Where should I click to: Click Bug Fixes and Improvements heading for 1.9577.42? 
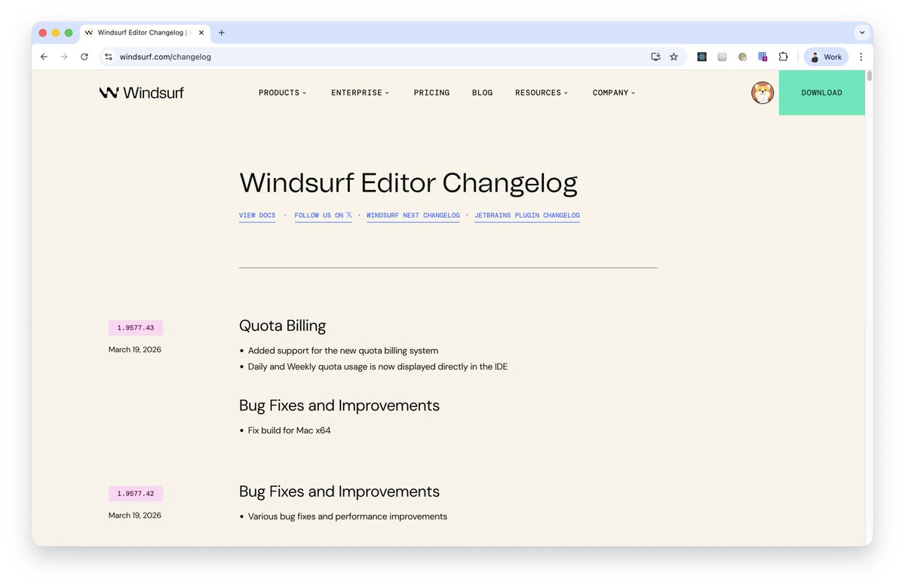click(339, 492)
